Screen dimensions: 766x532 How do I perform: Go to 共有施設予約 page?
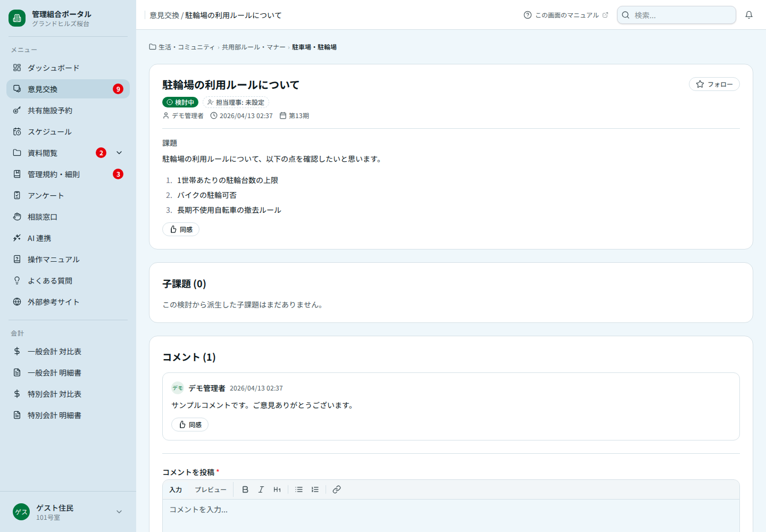point(68,110)
